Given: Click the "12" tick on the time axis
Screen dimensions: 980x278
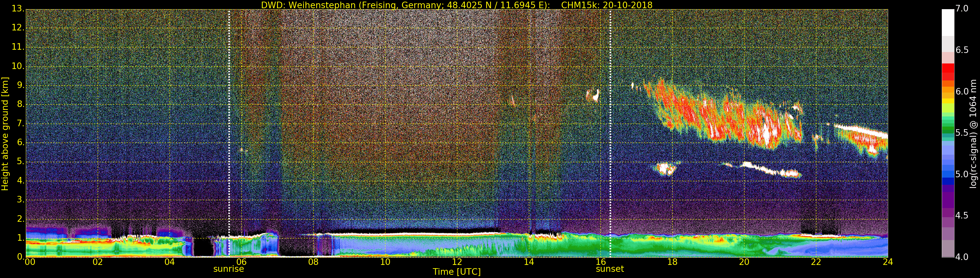Looking at the screenshot, I should coord(457,262).
